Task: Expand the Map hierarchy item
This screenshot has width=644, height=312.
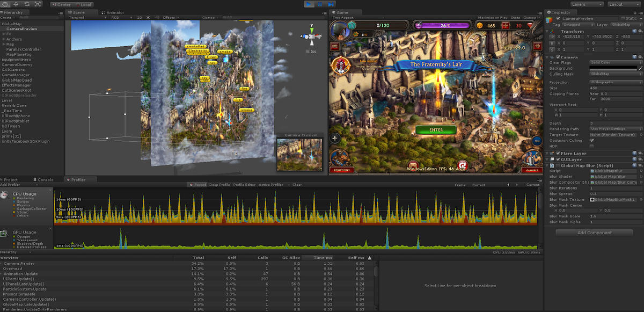Action: [4, 44]
